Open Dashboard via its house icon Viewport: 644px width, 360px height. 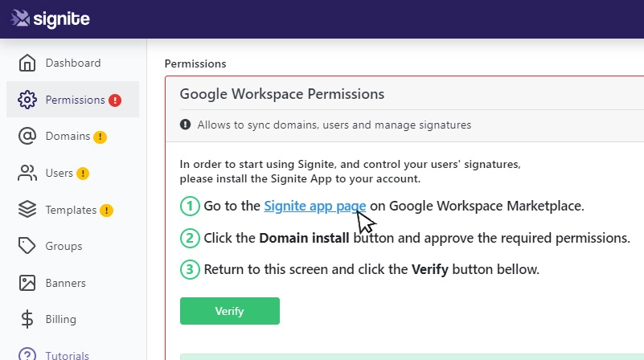click(27, 63)
